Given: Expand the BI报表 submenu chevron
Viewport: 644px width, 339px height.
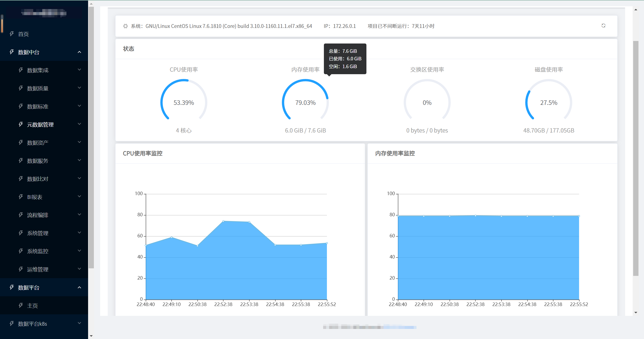Looking at the screenshot, I should (x=80, y=196).
